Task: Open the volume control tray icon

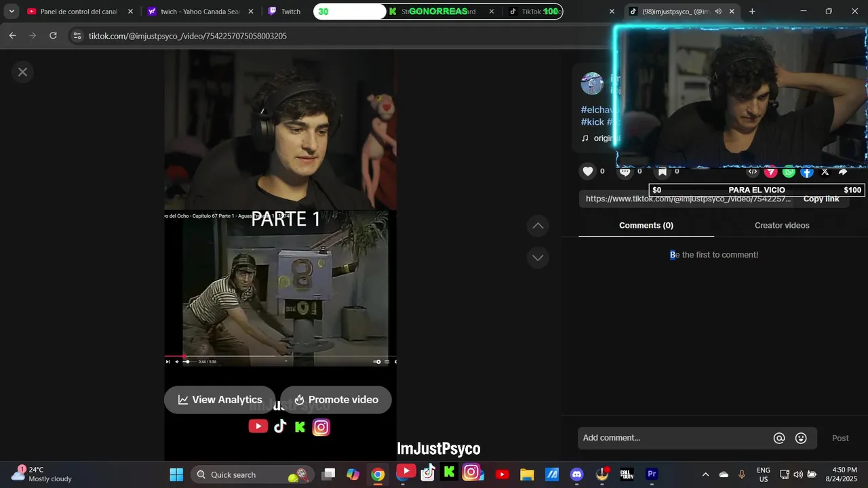Action: click(797, 474)
